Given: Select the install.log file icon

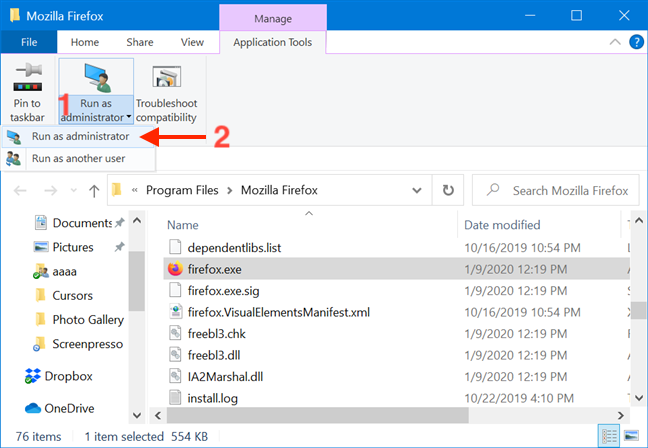Looking at the screenshot, I should [x=176, y=398].
